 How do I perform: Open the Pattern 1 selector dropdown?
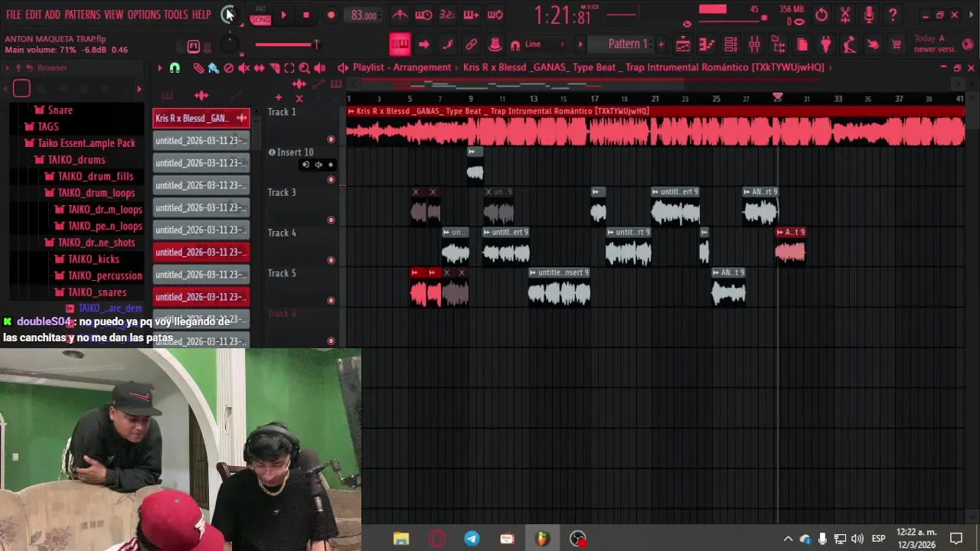pyautogui.click(x=628, y=44)
